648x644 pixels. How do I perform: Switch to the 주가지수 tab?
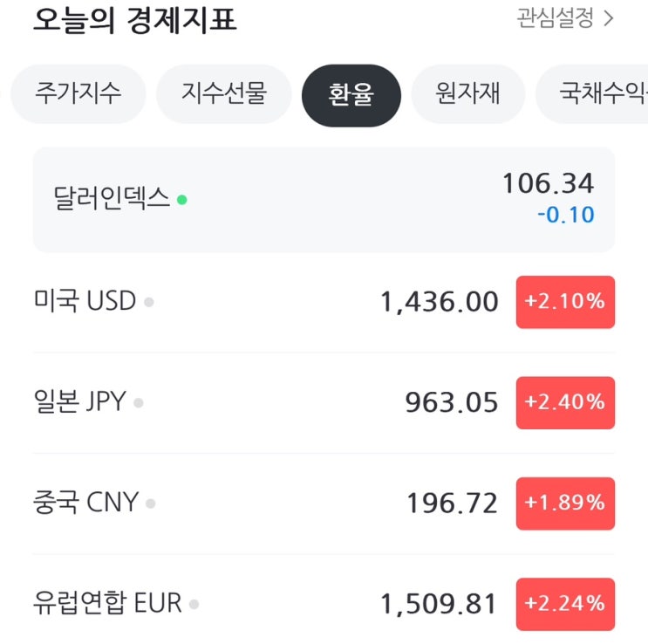[x=78, y=93]
